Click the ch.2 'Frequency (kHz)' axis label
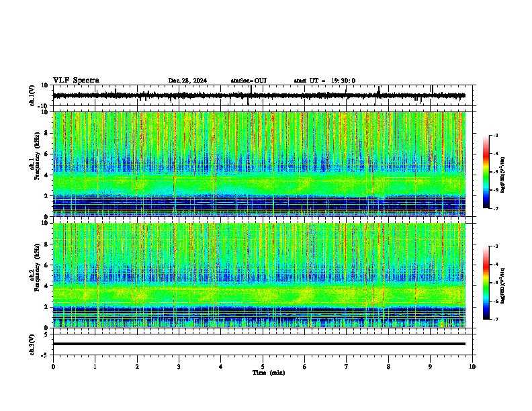Image resolution: width=532 pixels, height=411 pixels. 37,267
